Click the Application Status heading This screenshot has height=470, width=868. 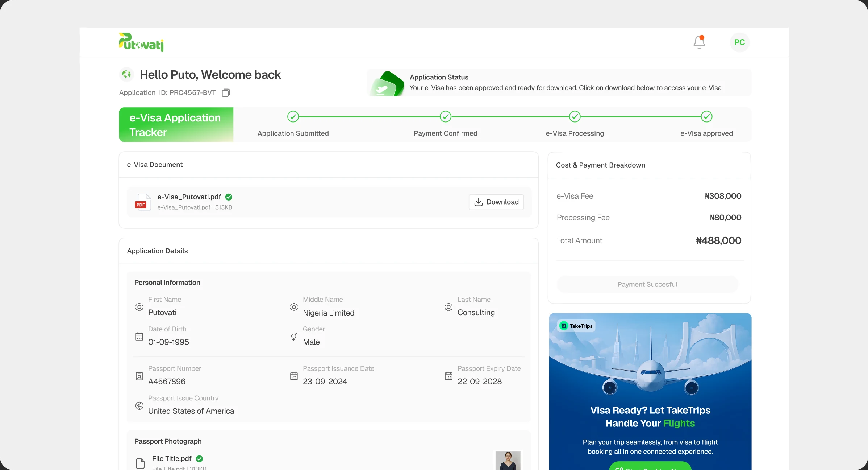tap(439, 77)
